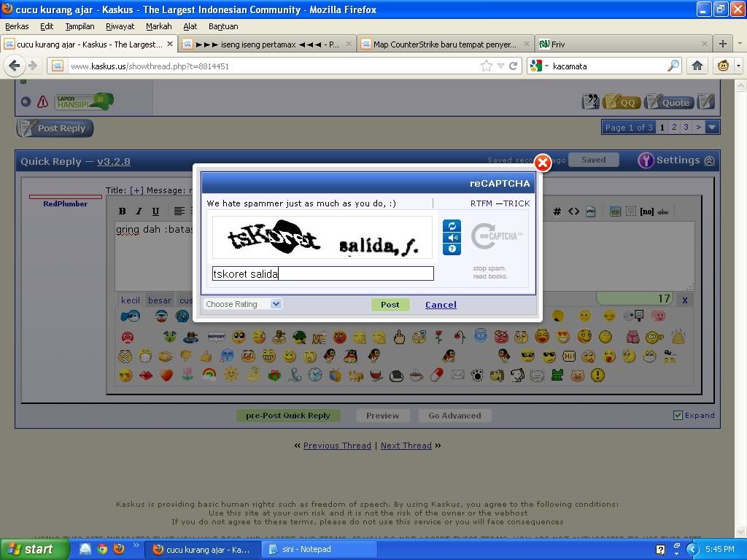
Task: Close the reCAPTCHA popup with red X
Action: point(543,163)
